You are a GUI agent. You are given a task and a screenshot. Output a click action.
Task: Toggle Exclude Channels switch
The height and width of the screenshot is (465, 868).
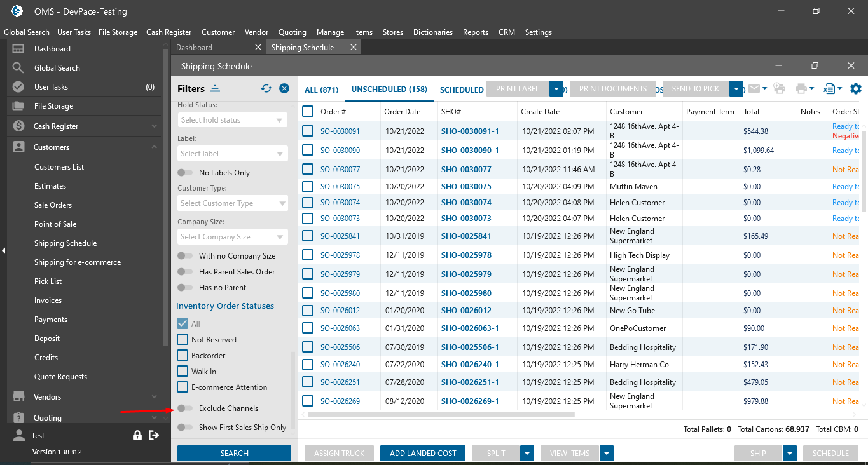click(x=185, y=408)
